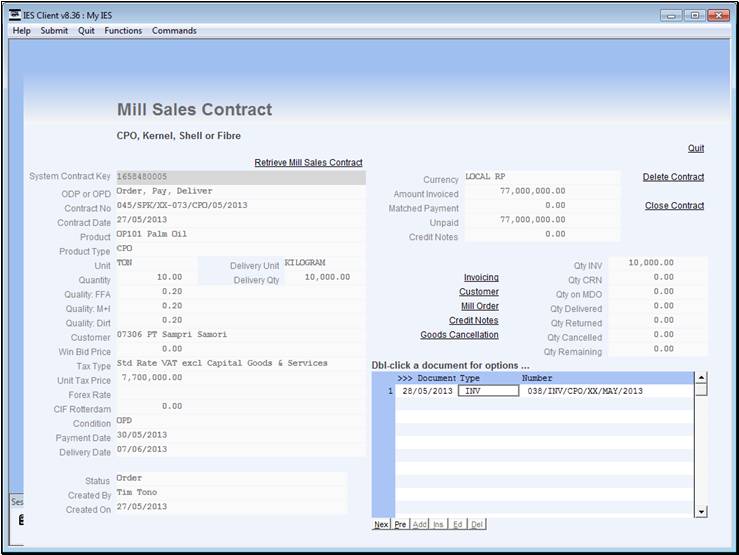Click Retrieve Mill Sales Contract link
Image resolution: width=739 pixels, height=555 pixels.
[x=308, y=163]
